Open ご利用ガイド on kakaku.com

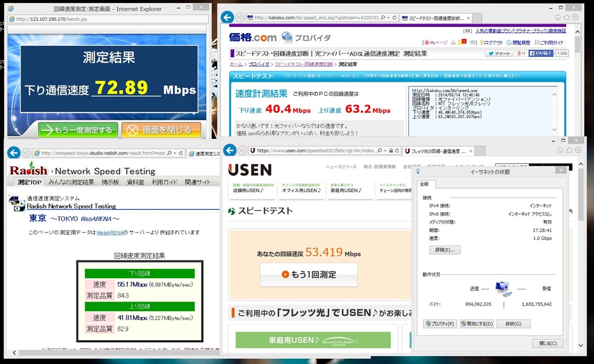point(549,43)
